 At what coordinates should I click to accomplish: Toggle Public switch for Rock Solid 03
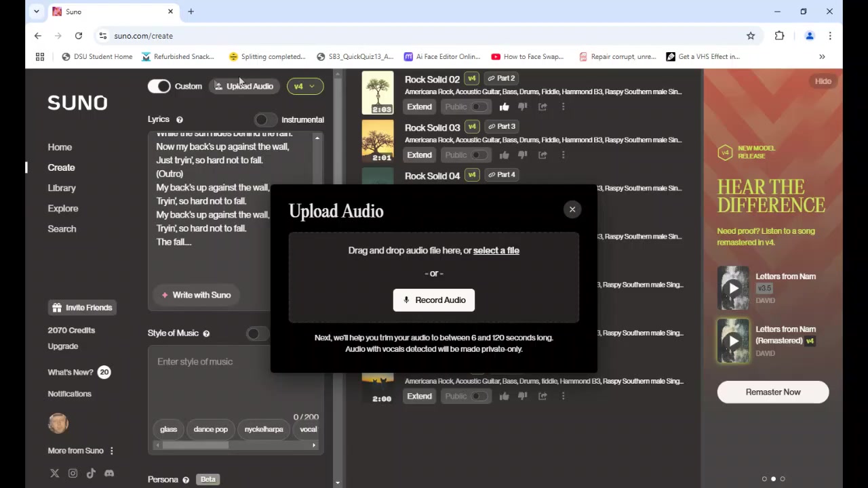tap(479, 155)
